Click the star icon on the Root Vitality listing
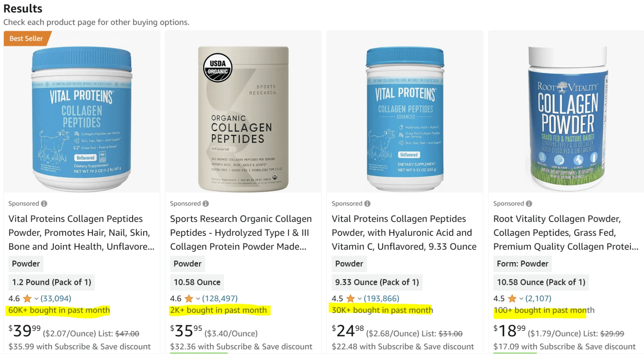Viewport: 644px width, 354px height. tap(512, 298)
